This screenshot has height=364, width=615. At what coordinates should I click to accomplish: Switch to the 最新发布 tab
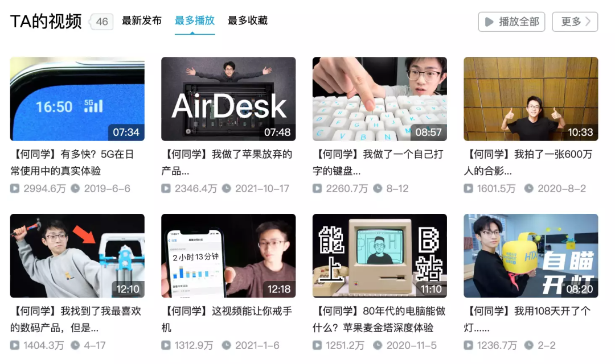(142, 20)
